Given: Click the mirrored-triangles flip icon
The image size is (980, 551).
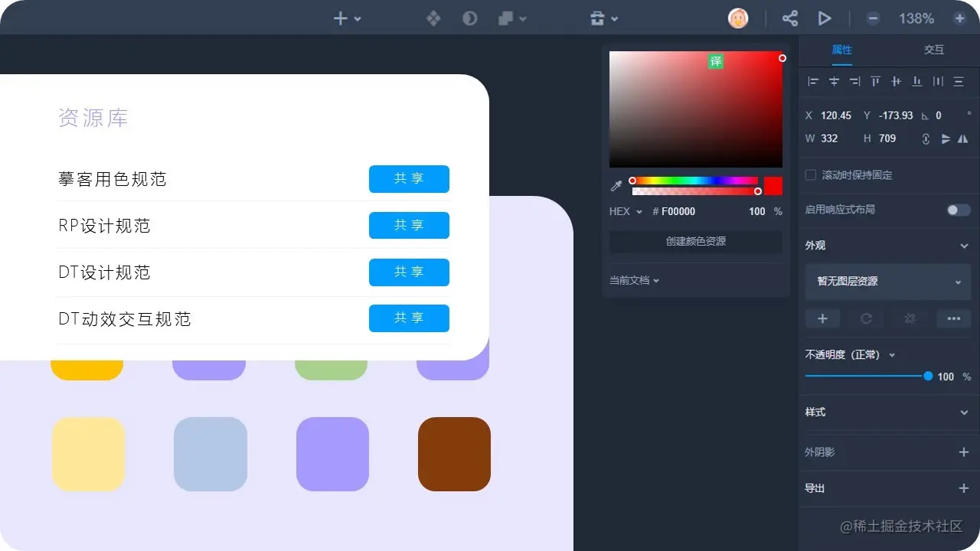Looking at the screenshot, I should [x=963, y=139].
